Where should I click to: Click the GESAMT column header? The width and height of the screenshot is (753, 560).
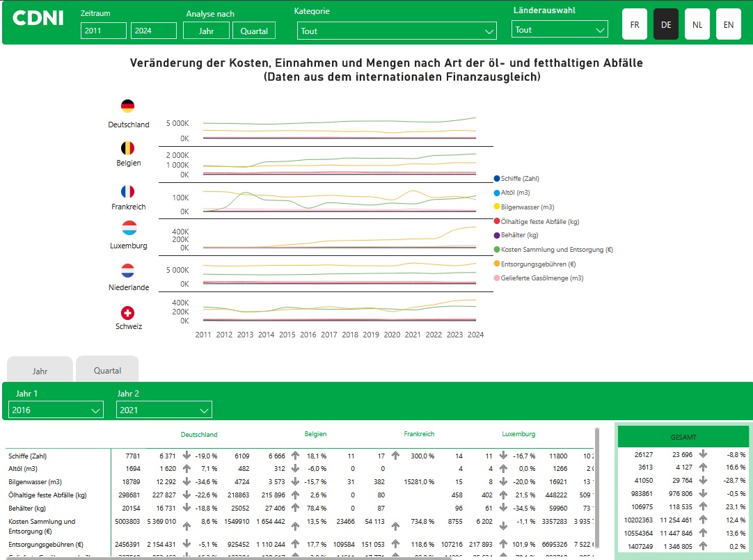click(x=682, y=437)
